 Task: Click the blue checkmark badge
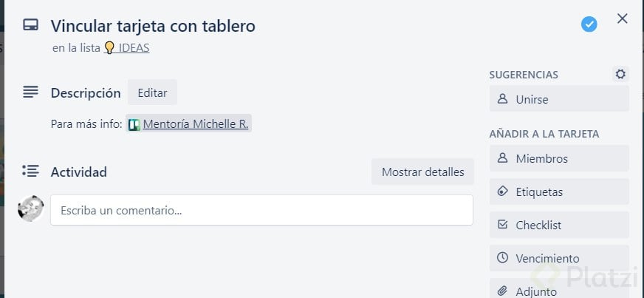point(589,24)
